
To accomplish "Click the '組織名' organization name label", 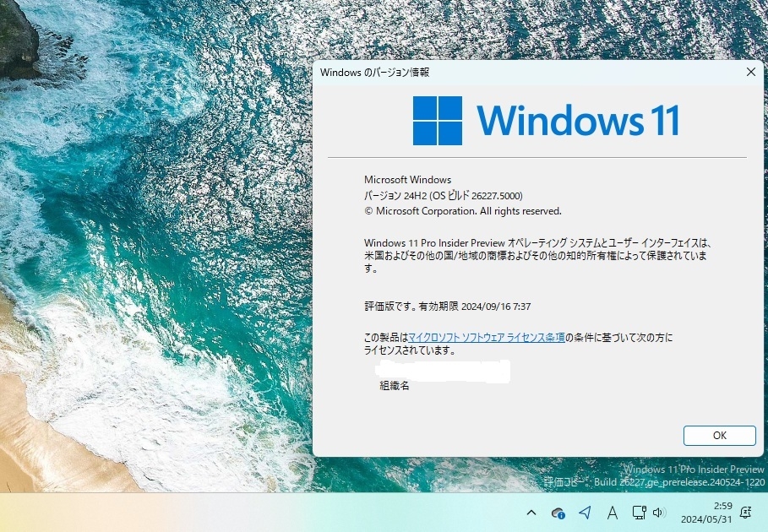I will point(395,386).
